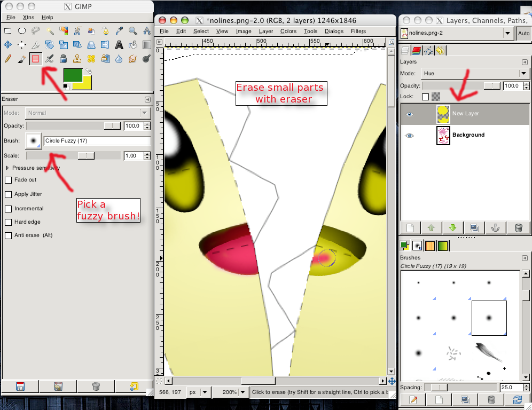
Task: Select the Dodge/Burn tool
Action: [x=146, y=59]
